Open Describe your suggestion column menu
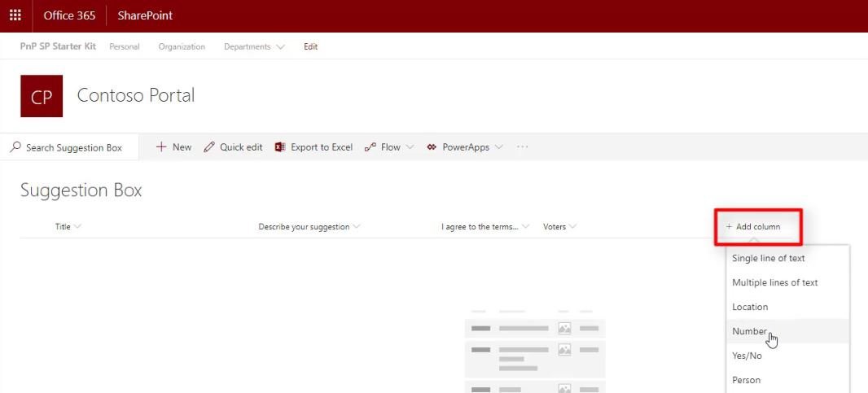The height and width of the screenshot is (393, 868). 309,226
